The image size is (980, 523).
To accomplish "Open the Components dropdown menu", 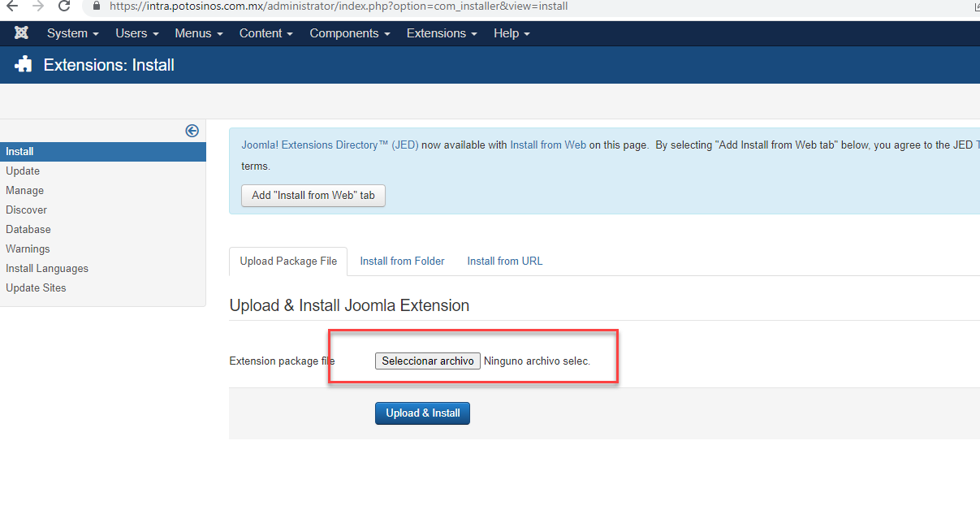I will click(350, 33).
